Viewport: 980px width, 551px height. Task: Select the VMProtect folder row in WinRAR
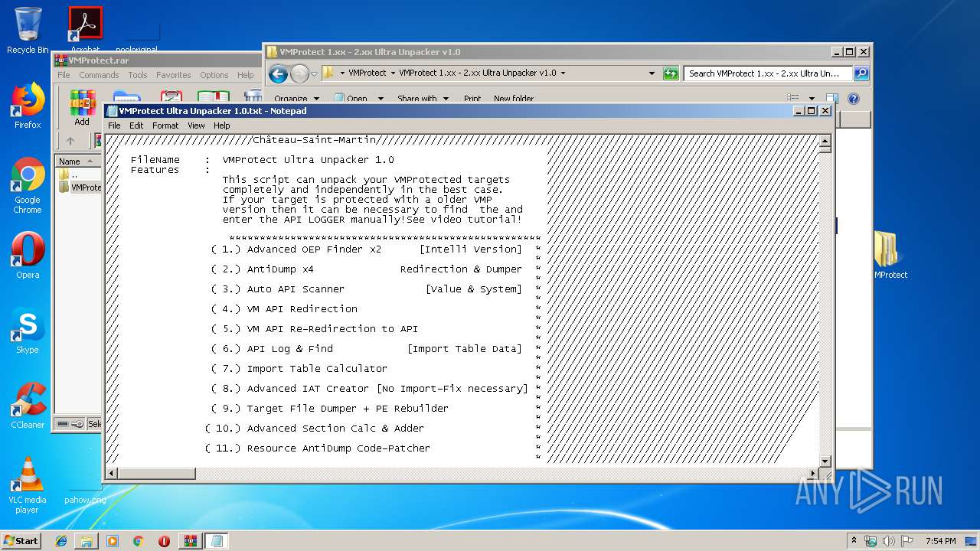pos(80,187)
